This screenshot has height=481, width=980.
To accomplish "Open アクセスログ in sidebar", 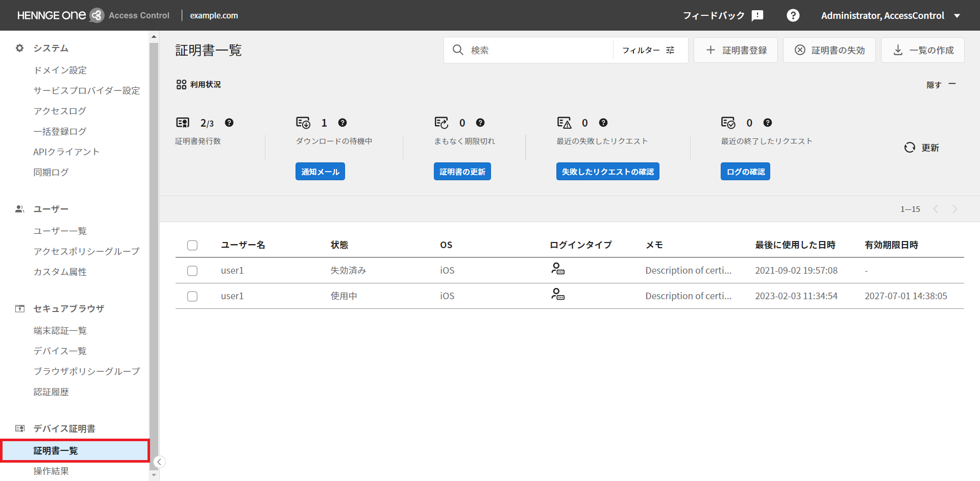I will [60, 111].
